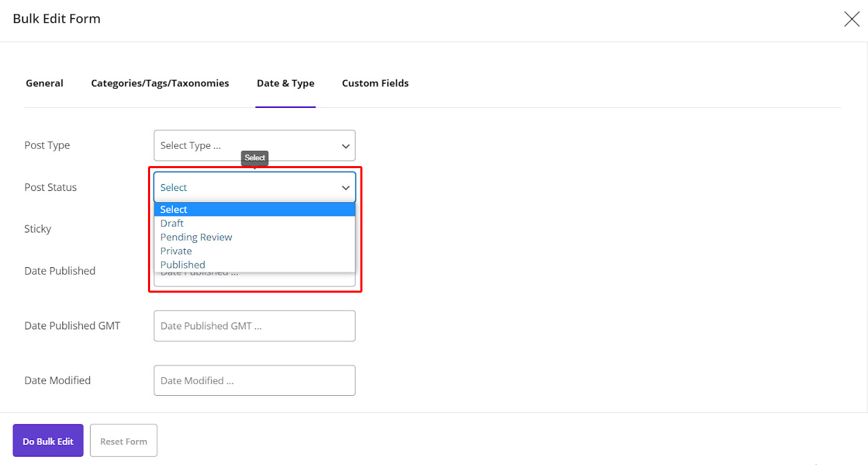Image resolution: width=868 pixels, height=465 pixels.
Task: Switch to the General tab
Action: 44,82
